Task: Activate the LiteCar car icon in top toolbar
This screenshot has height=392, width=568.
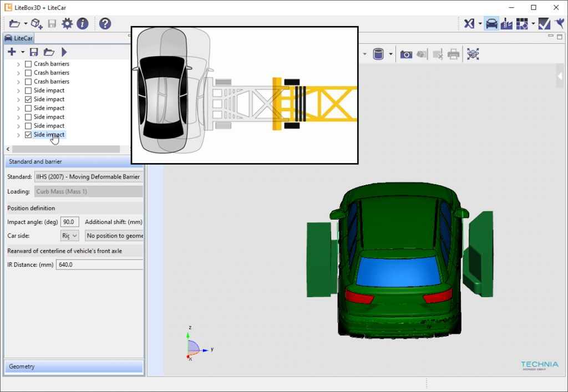Action: (491, 24)
